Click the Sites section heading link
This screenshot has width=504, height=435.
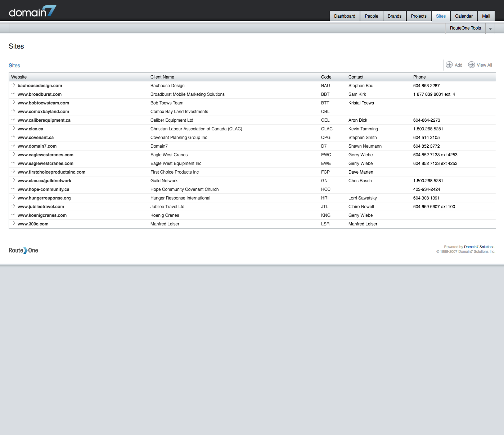tap(14, 66)
